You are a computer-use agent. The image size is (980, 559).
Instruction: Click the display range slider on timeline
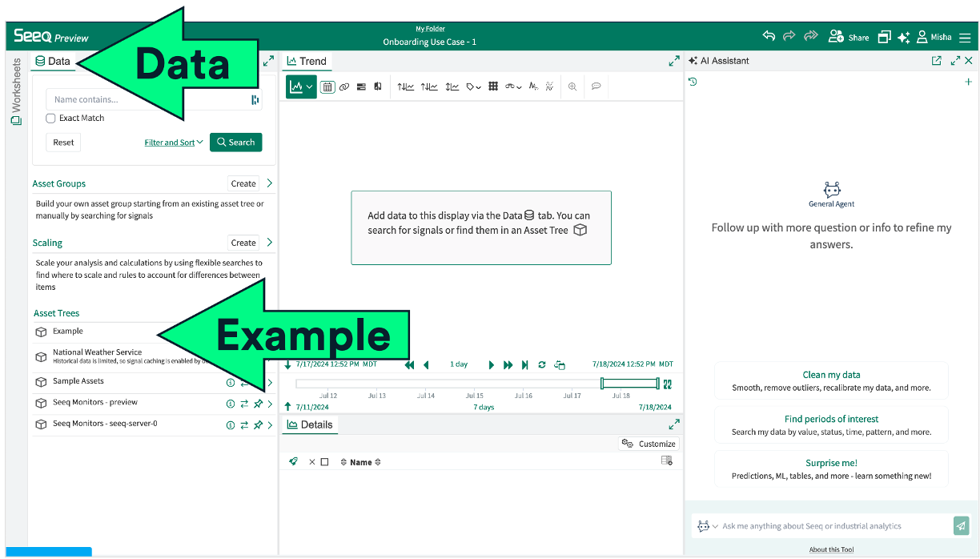(629, 384)
